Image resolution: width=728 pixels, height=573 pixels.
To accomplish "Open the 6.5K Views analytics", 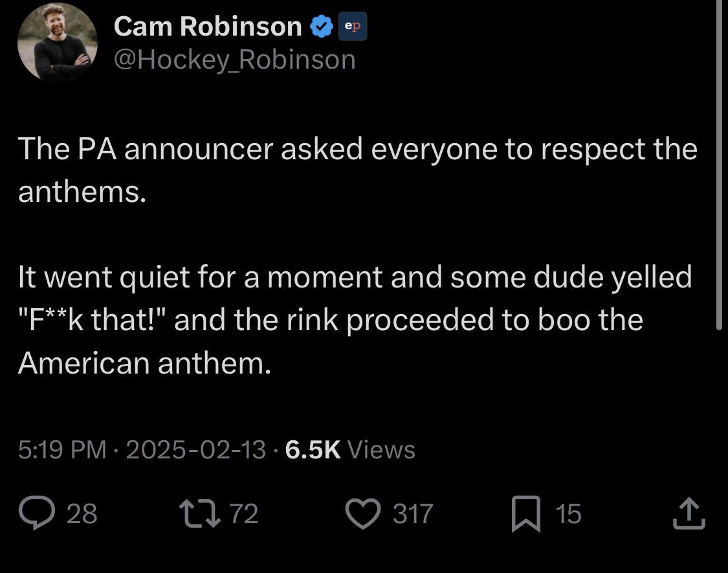I will pyautogui.click(x=350, y=449).
